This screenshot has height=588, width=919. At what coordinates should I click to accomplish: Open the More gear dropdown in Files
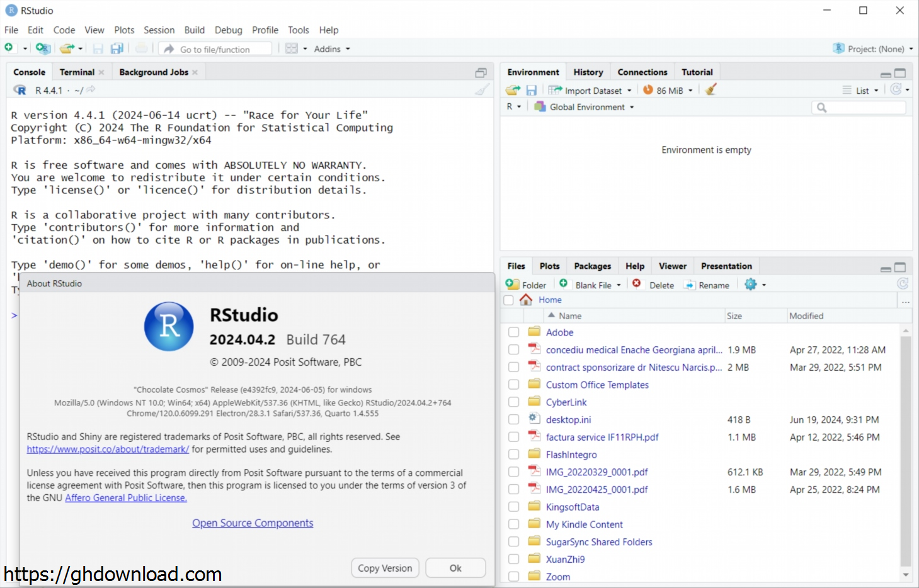pyautogui.click(x=755, y=285)
